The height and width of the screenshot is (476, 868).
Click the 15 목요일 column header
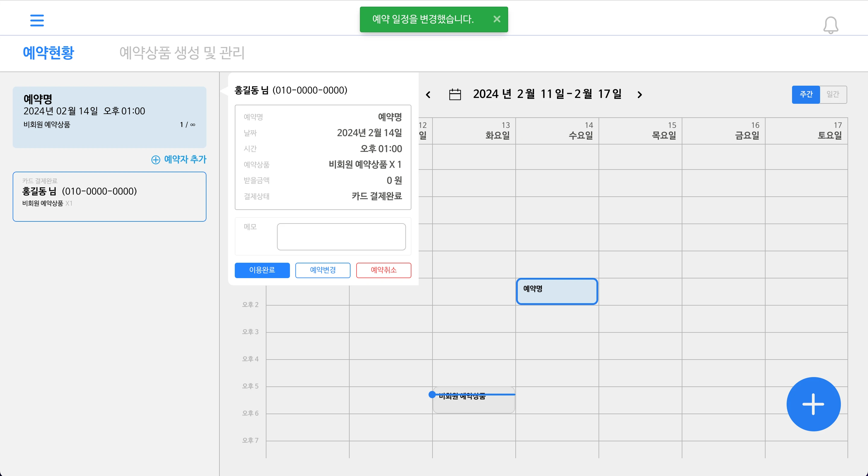pos(640,131)
